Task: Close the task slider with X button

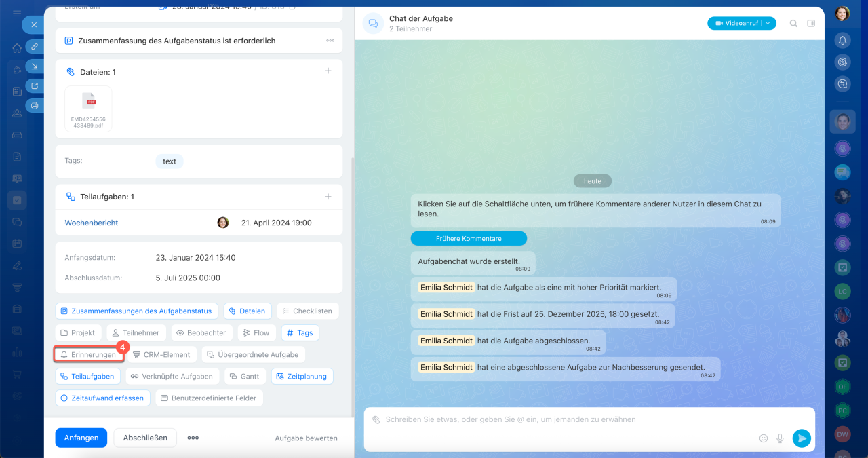Action: click(34, 24)
